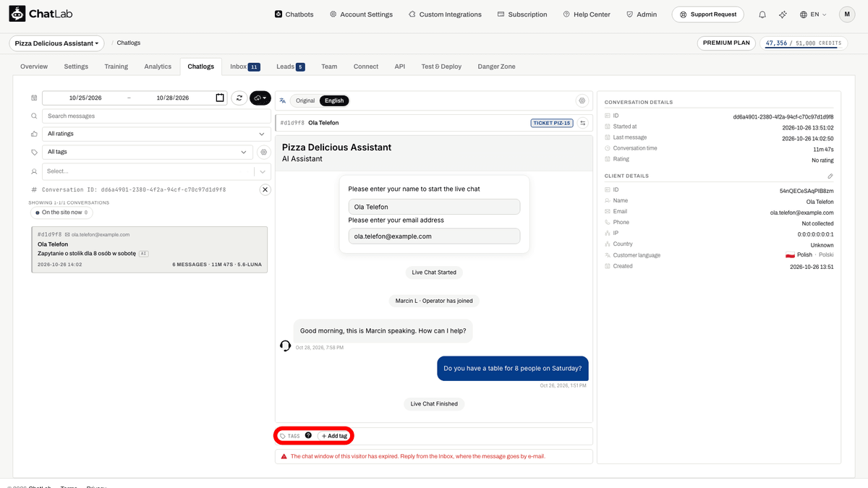Click the Add tag button
868x488 pixels.
(x=334, y=436)
